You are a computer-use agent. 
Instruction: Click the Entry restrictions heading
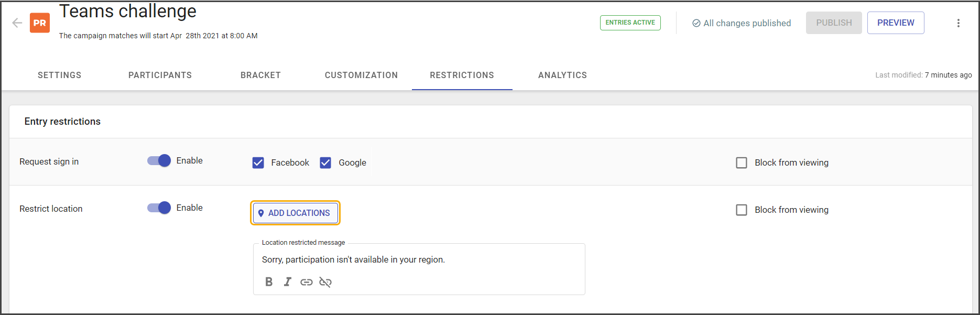(x=62, y=121)
